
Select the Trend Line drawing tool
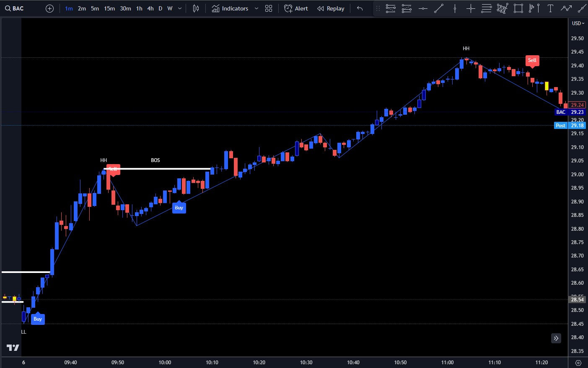pyautogui.click(x=439, y=8)
